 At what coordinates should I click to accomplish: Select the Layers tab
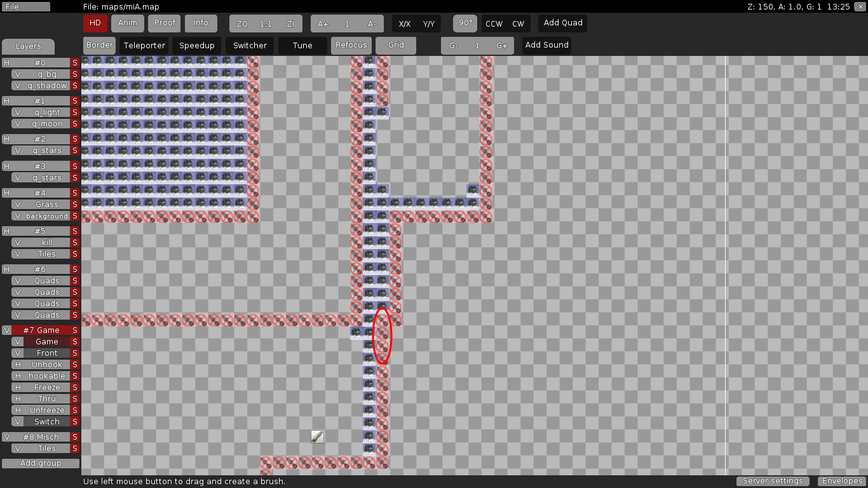pos(28,46)
